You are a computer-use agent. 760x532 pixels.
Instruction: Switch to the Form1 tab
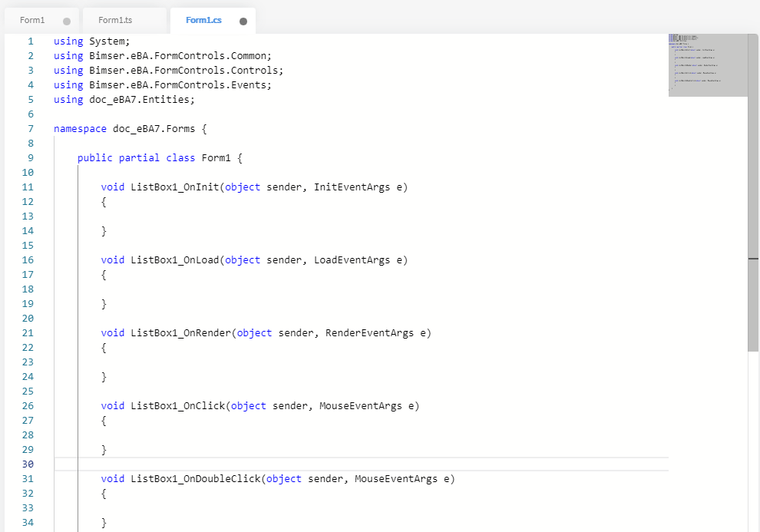(x=32, y=20)
